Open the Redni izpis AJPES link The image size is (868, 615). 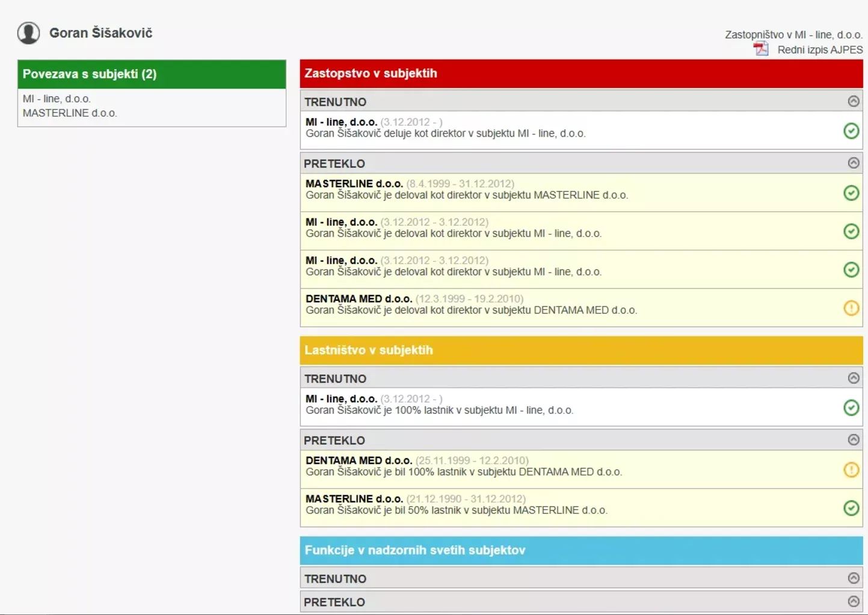click(x=819, y=50)
